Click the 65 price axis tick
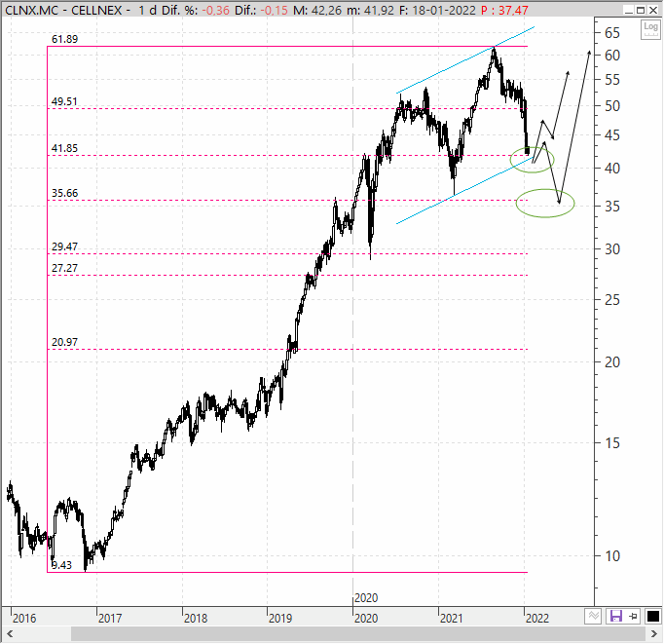 [x=612, y=32]
